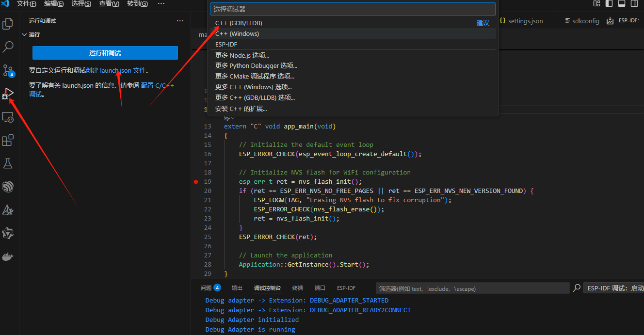This screenshot has height=335, width=644.
Task: Click the 创建 launch.json 文件 link
Action: [116, 70]
